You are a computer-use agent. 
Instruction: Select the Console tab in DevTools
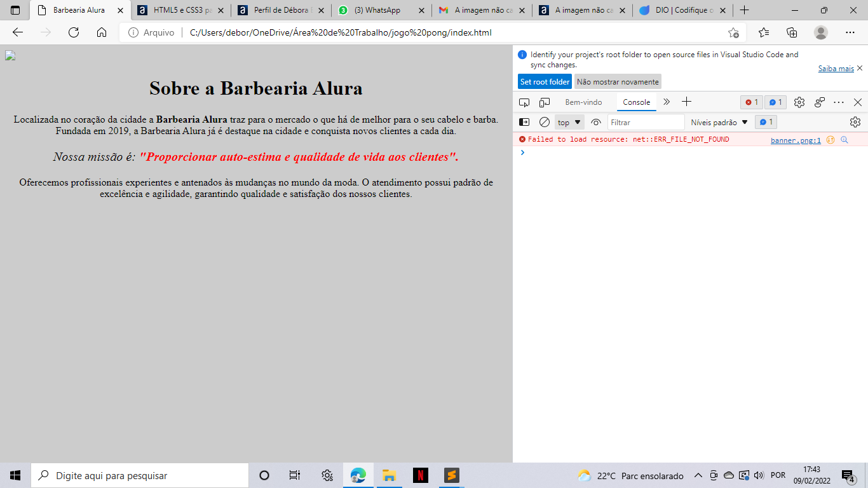[x=636, y=102]
